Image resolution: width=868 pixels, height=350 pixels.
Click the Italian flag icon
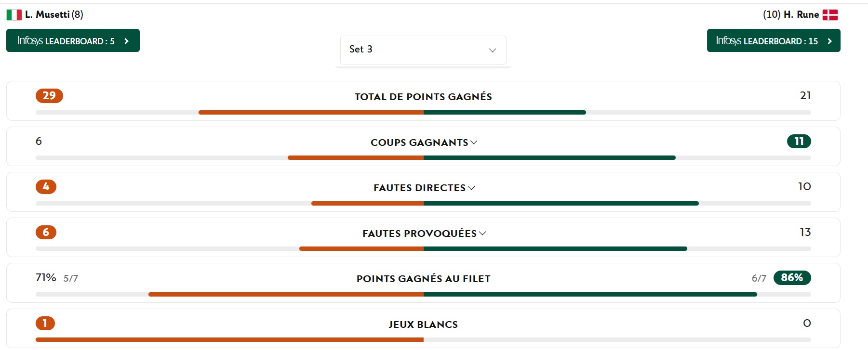(x=14, y=15)
